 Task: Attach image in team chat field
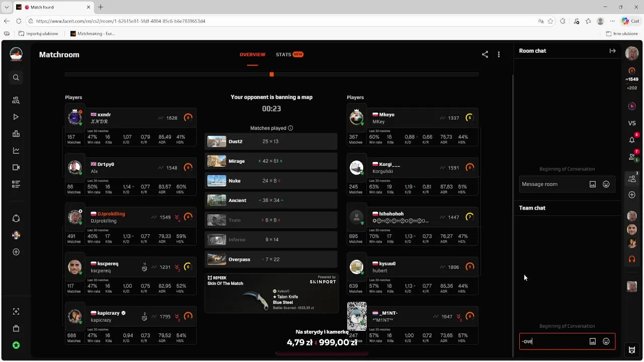pyautogui.click(x=593, y=341)
